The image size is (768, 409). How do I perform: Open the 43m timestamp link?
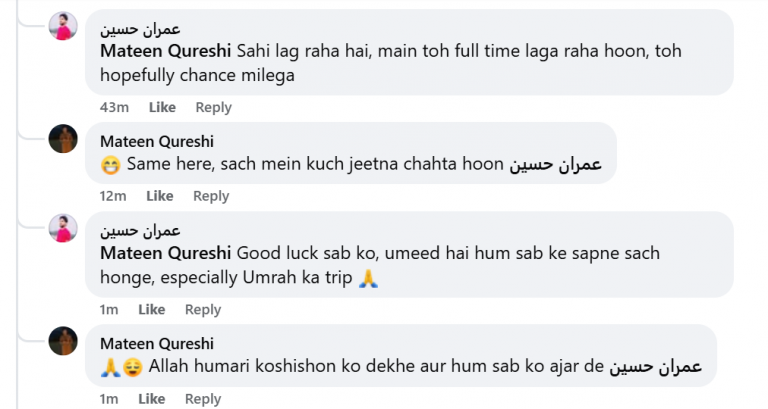114,107
